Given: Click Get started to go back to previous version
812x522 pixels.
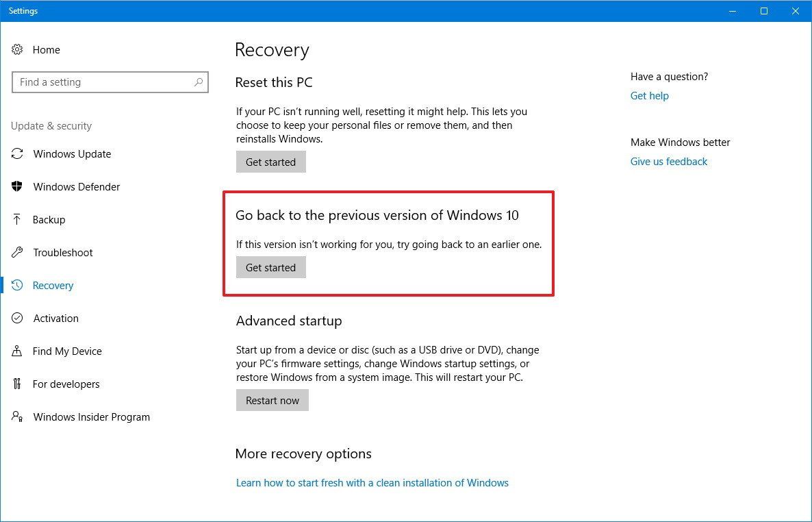Looking at the screenshot, I should pos(271,267).
